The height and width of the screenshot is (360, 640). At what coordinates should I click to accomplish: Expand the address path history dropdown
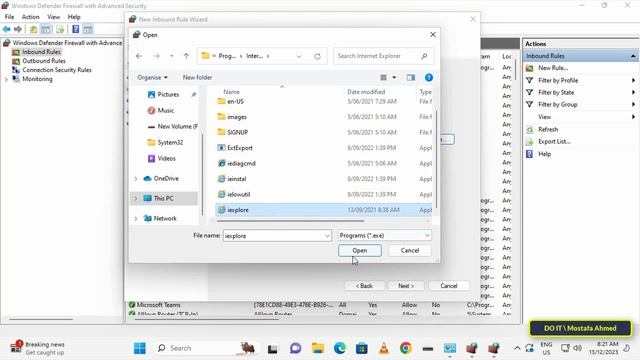click(x=299, y=56)
